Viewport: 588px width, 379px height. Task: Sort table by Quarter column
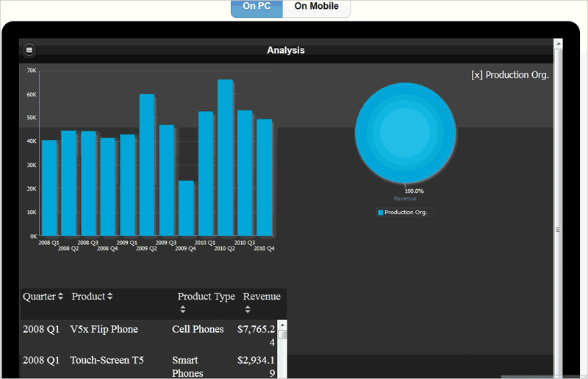pos(60,297)
